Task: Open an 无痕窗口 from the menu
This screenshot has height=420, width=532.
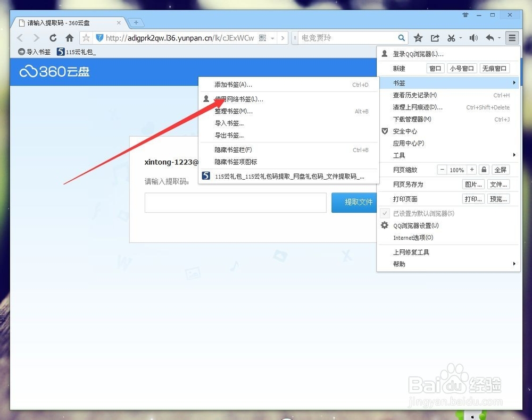Action: click(x=494, y=68)
